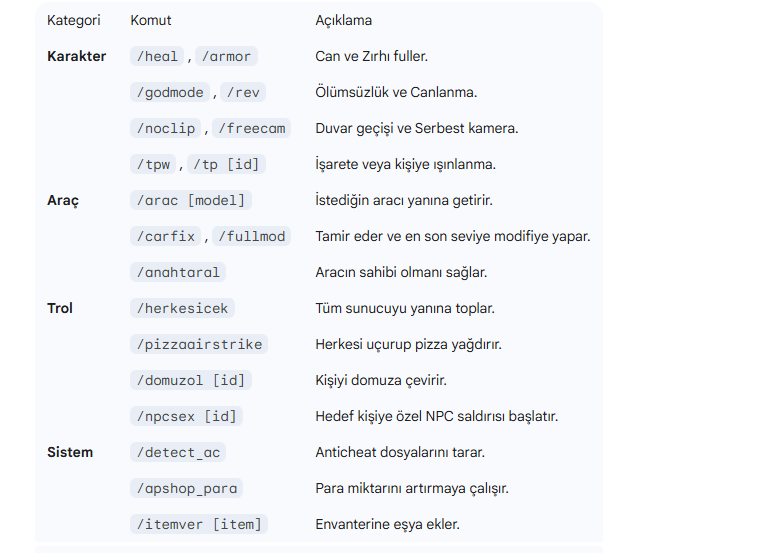
Task: Click the /detect_ac command chip
Action: pyautogui.click(x=178, y=452)
